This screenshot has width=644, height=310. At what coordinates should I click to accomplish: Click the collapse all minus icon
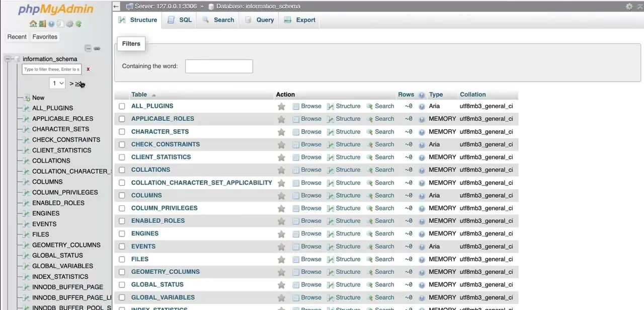point(88,48)
